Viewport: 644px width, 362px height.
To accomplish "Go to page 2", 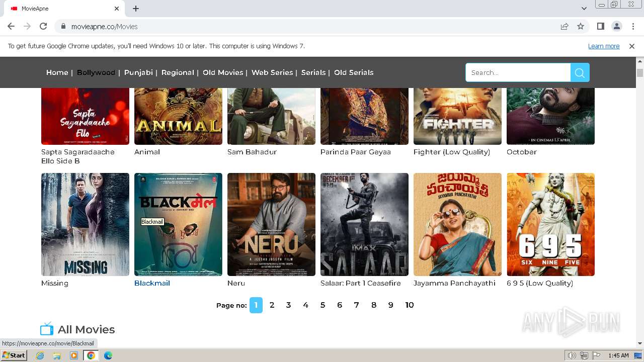I will tap(272, 305).
